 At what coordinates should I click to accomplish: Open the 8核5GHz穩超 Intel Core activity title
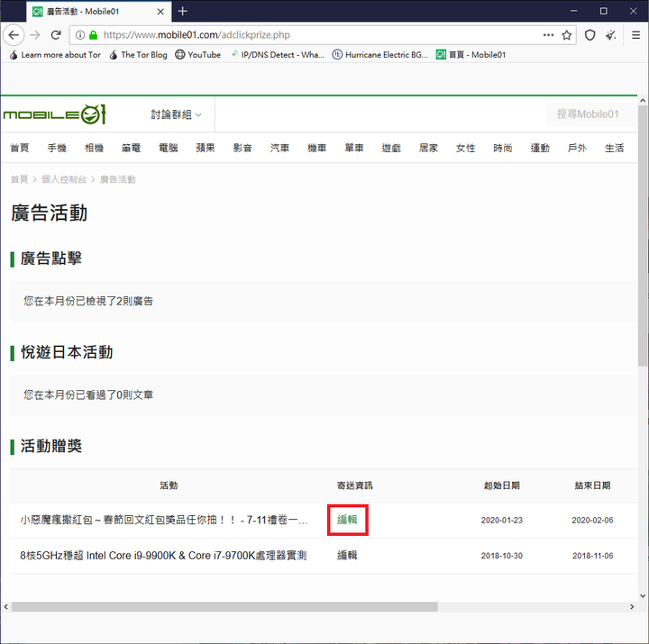[x=163, y=555]
